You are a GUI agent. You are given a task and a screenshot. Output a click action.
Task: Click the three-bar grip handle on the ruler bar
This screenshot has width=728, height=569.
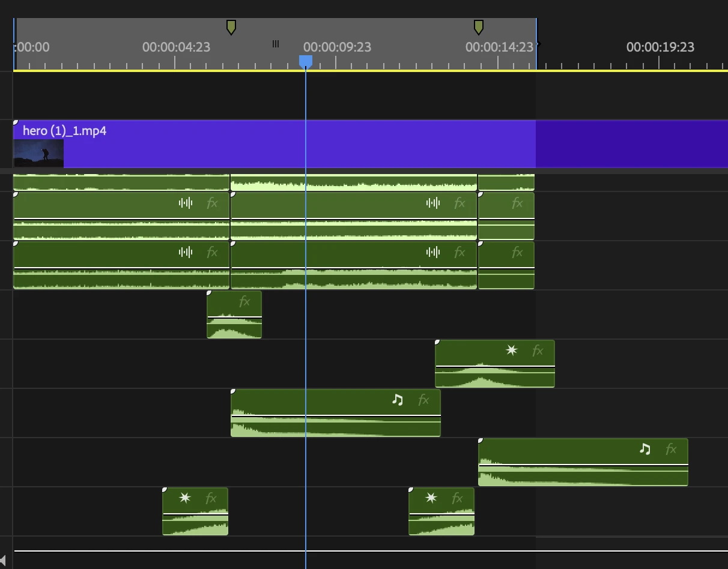[x=276, y=44]
